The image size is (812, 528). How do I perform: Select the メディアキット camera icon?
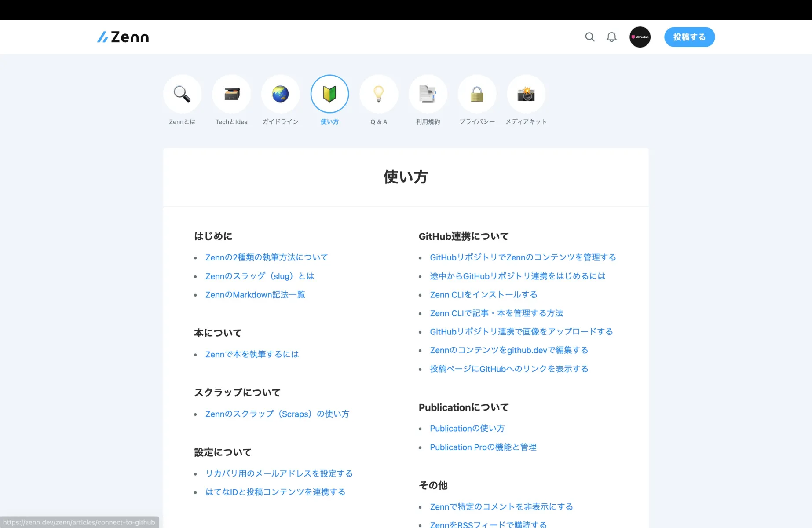526,94
